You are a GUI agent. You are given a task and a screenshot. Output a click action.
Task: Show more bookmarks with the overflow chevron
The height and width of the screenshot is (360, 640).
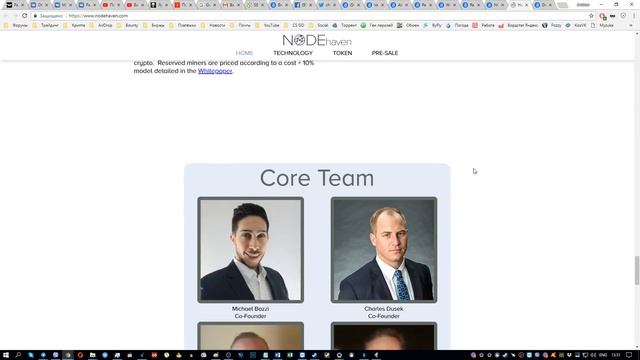[x=631, y=25]
